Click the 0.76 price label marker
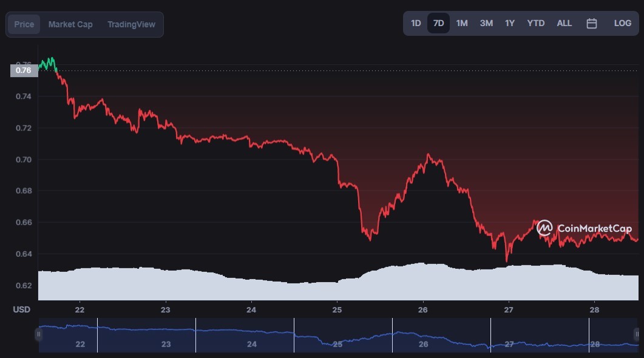The height and width of the screenshot is (358, 644). point(24,70)
